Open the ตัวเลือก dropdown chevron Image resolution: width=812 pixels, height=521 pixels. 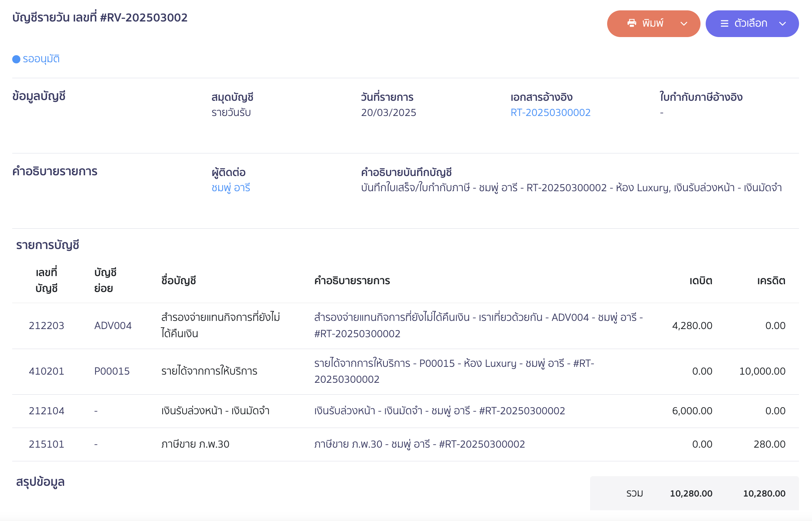tap(782, 24)
